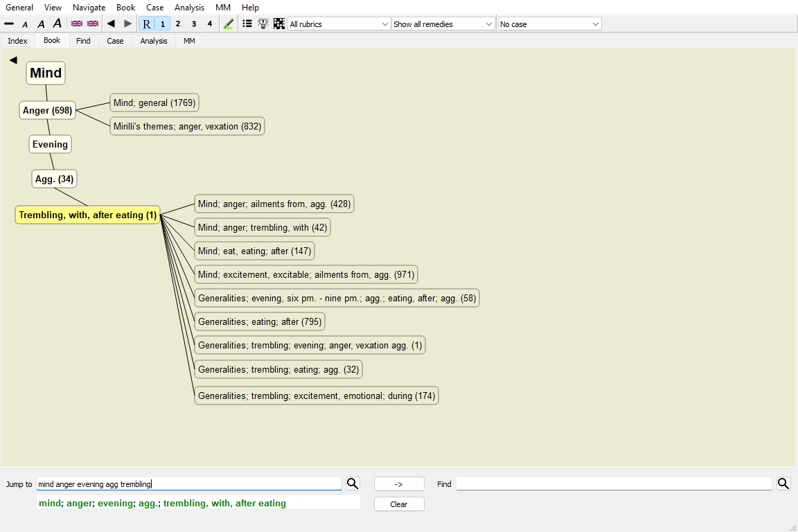Viewport: 798px width, 532px height.
Task: Open Mind; excitement, excitable; ailments from (971)
Action: [x=306, y=274]
